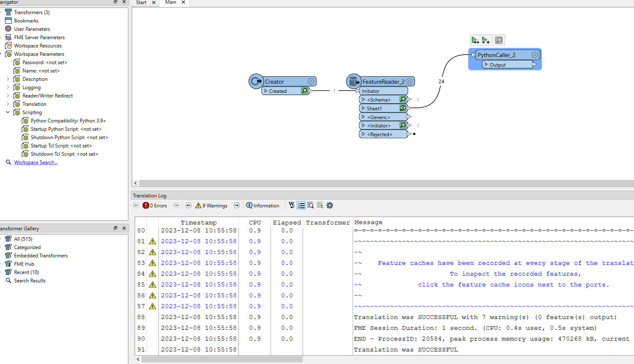Click warning icon on log row 84

pos(153,274)
